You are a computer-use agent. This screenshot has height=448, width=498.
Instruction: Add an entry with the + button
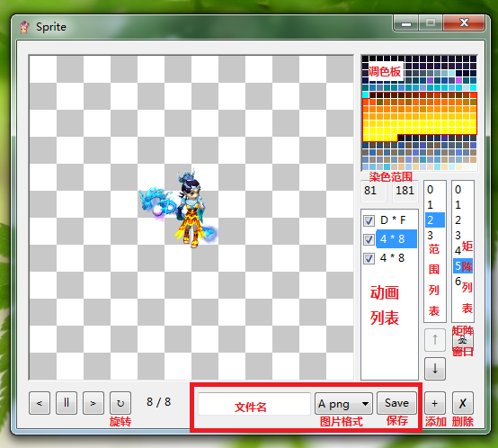tap(435, 403)
